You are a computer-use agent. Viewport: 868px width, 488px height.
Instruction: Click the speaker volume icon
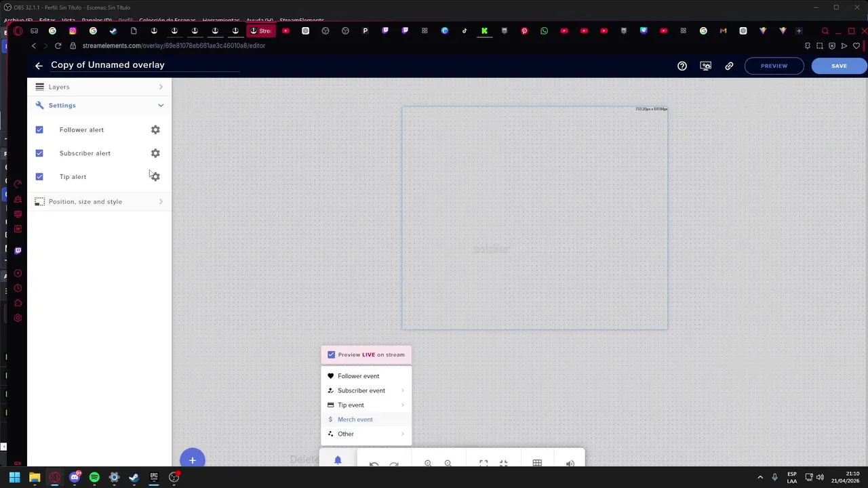pyautogui.click(x=570, y=464)
